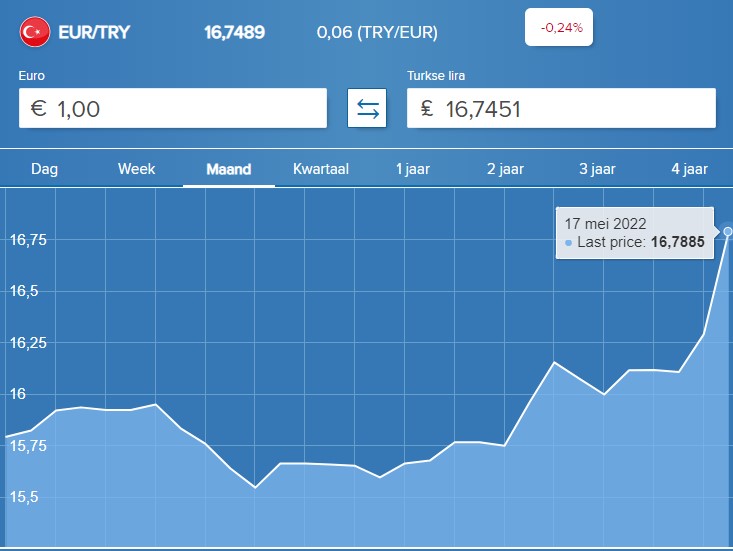Screen dimensions: 733x551
Task: Click the Euro amount input field
Action: click(x=173, y=108)
